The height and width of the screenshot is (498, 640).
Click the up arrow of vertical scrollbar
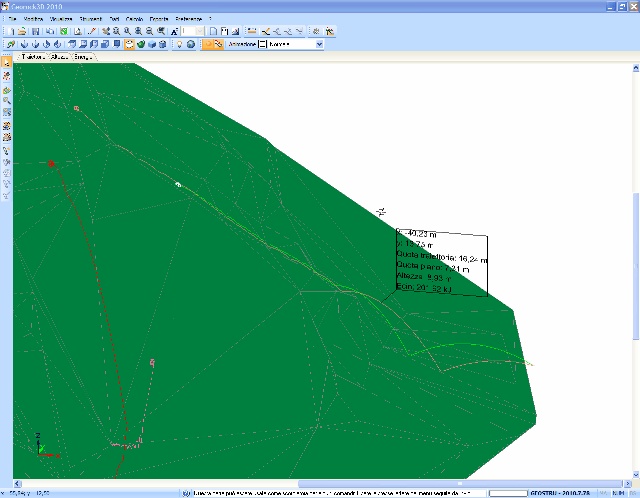(x=636, y=68)
